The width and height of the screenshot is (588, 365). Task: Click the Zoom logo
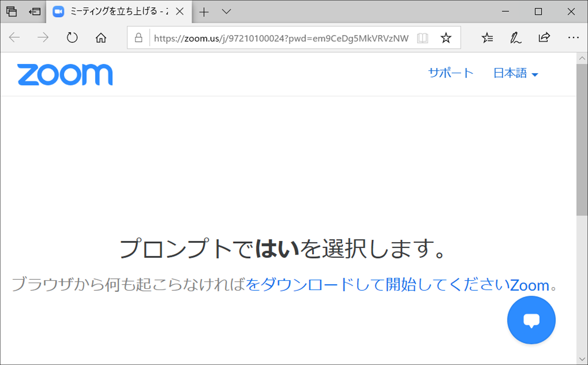(65, 75)
